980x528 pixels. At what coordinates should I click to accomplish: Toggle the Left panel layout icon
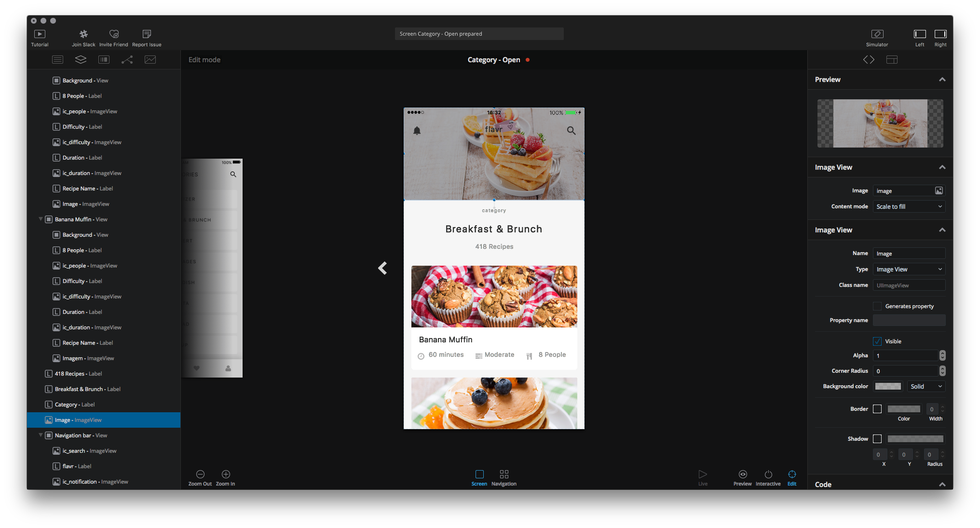[920, 34]
